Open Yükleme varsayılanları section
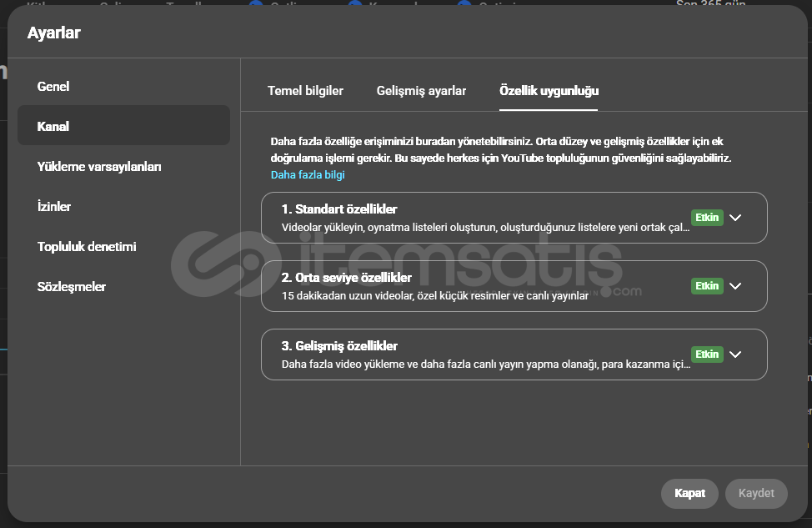Screen dimensions: 812x528 [x=123, y=166]
